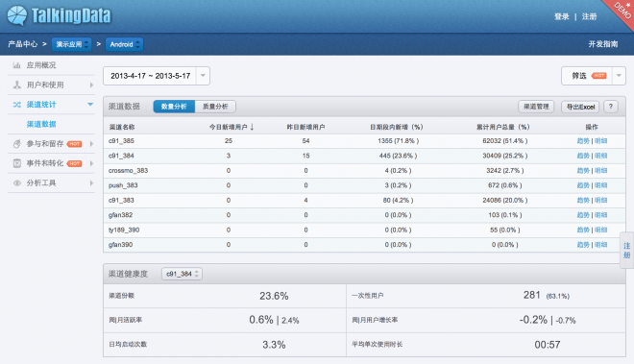This screenshot has height=364, width=634.
Task: Open the c91_384 channel health selector
Action: click(x=182, y=274)
